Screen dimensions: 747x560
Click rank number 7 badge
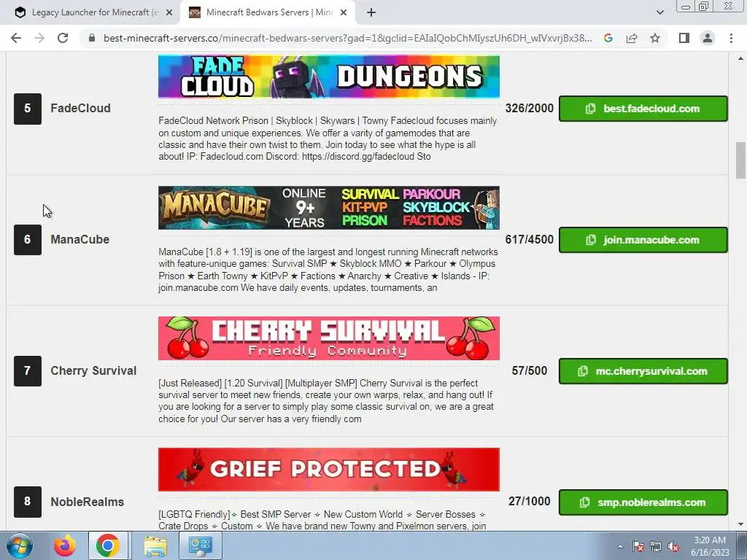click(x=28, y=371)
